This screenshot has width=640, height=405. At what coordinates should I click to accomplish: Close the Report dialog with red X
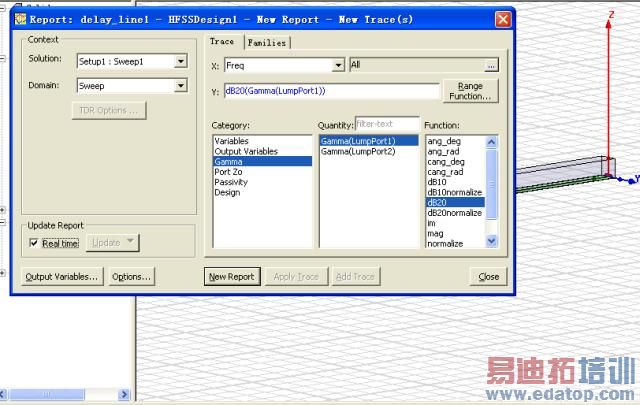click(x=503, y=19)
